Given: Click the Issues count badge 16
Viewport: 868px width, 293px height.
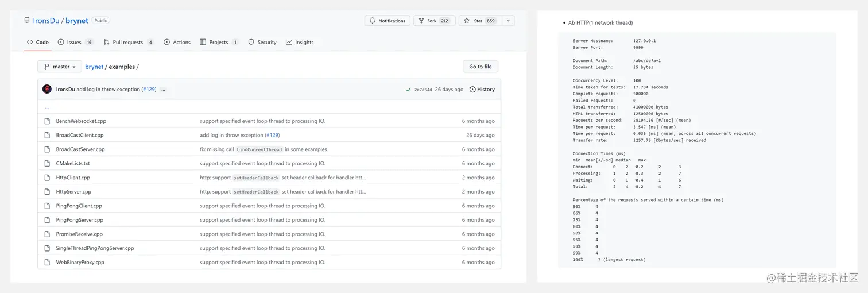Looking at the screenshot, I should 89,42.
